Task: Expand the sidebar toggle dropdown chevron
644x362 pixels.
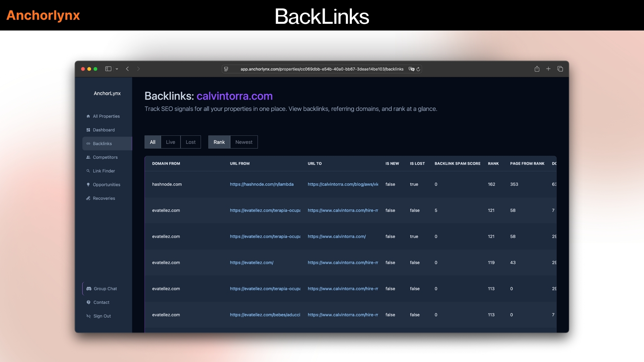Action: 117,69
